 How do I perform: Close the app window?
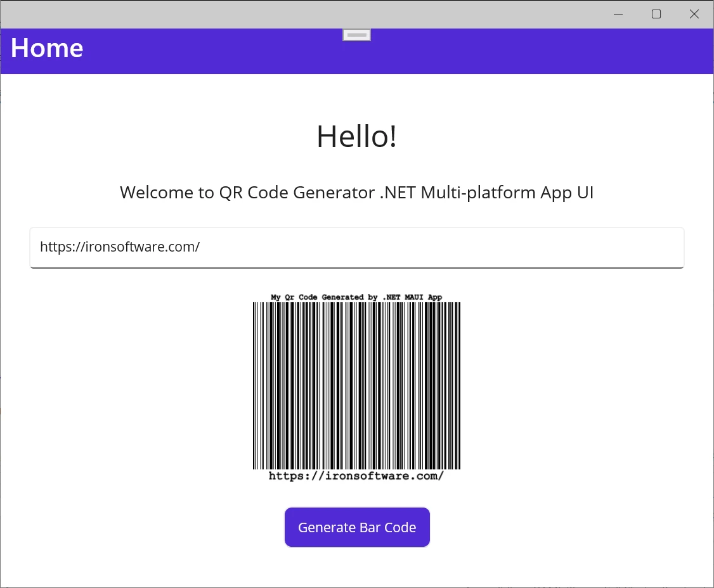coord(694,14)
